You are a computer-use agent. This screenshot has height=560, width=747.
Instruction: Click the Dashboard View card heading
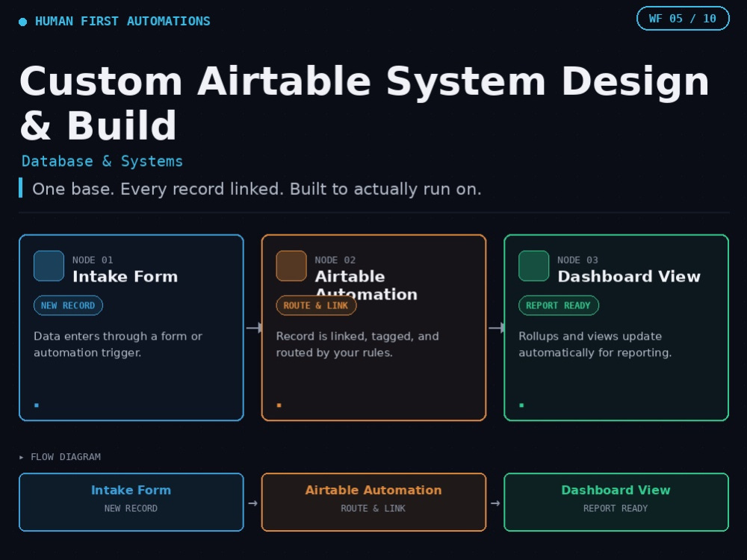point(629,277)
